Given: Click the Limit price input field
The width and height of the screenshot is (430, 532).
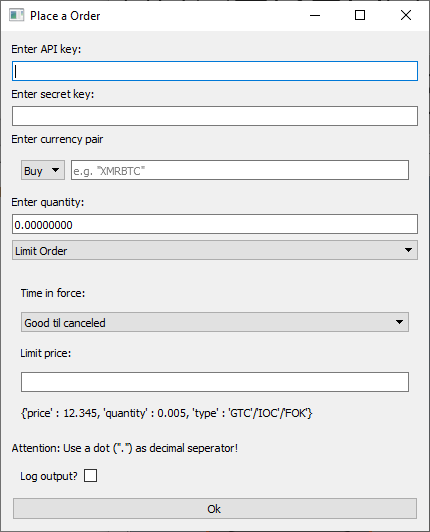Looking at the screenshot, I should pyautogui.click(x=215, y=382).
